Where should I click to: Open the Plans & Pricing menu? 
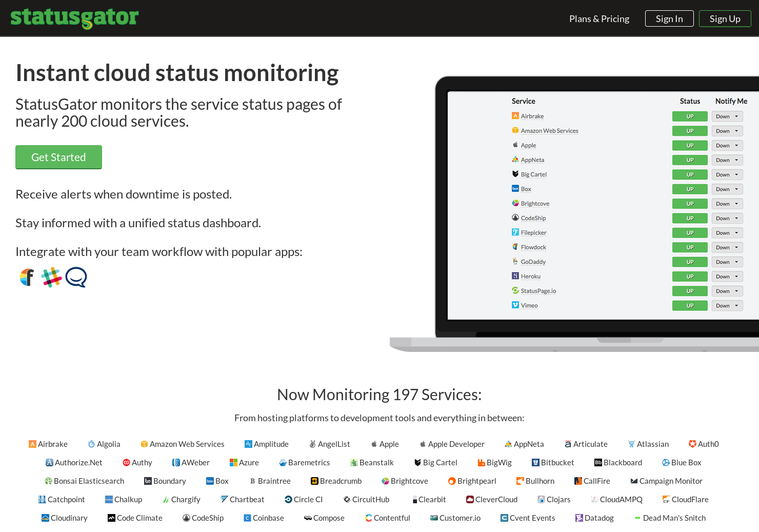tap(598, 18)
